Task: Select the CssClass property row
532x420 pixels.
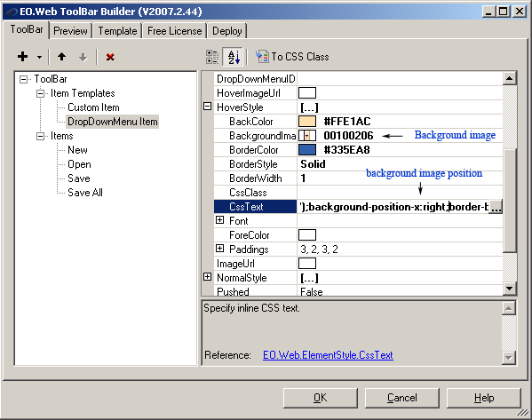Action: coord(358,193)
